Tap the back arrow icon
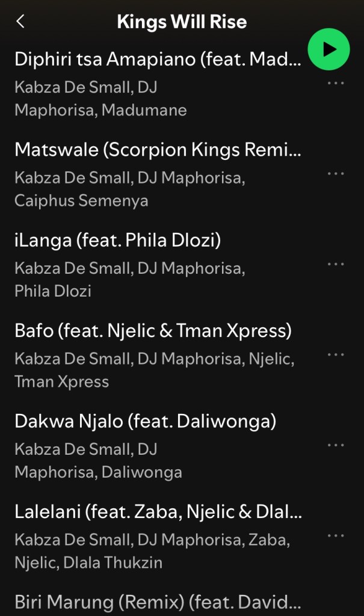The height and width of the screenshot is (616, 364). (x=20, y=21)
